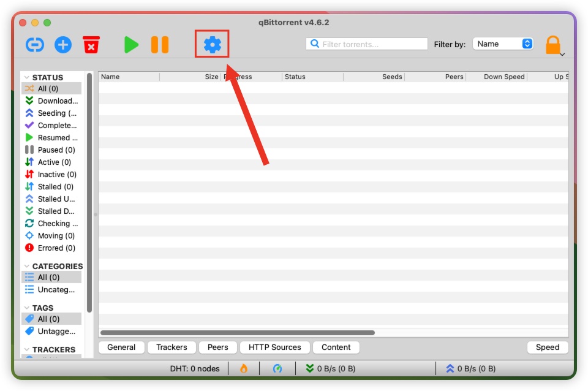
Task: Select the Completed status filter
Action: pyautogui.click(x=51, y=126)
